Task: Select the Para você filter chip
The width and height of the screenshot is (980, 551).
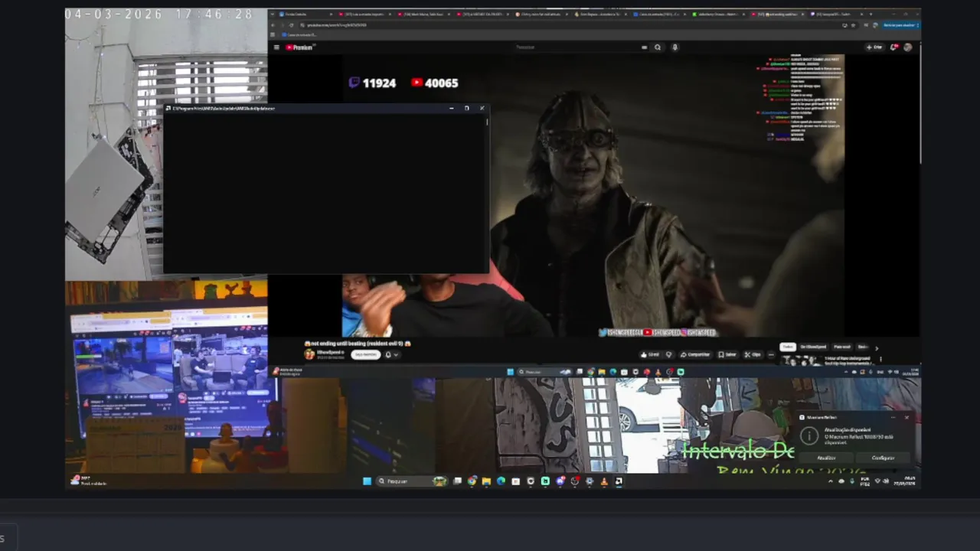Action: pyautogui.click(x=841, y=347)
